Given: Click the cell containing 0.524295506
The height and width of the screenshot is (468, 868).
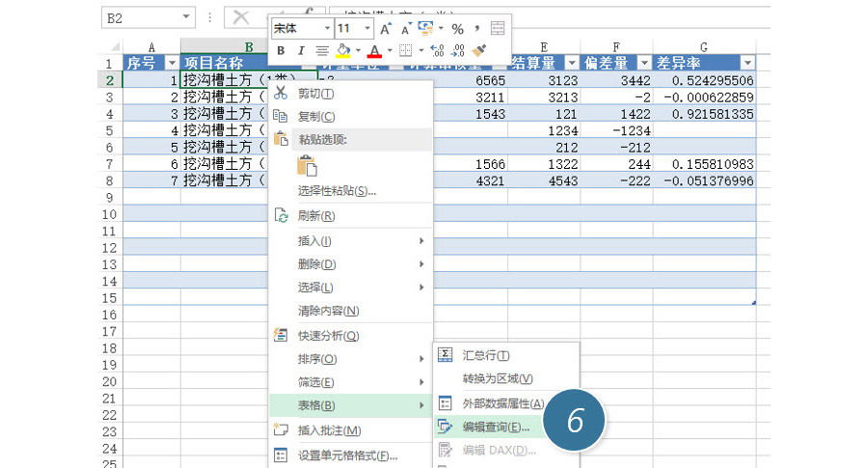Looking at the screenshot, I should click(x=704, y=80).
